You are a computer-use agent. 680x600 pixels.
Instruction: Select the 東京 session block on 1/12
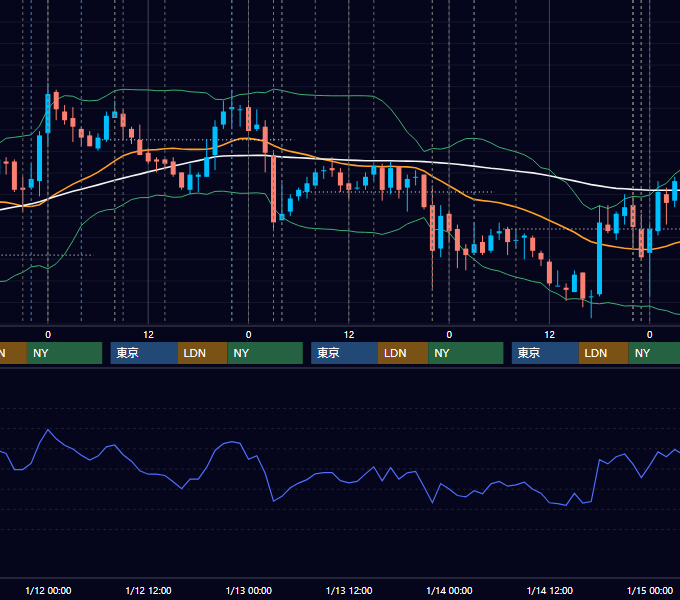[x=144, y=353]
